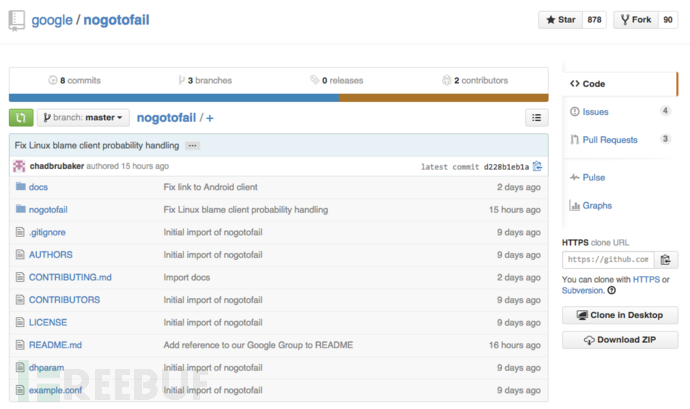Open the Graphs tab
The width and height of the screenshot is (690, 409).
597,206
